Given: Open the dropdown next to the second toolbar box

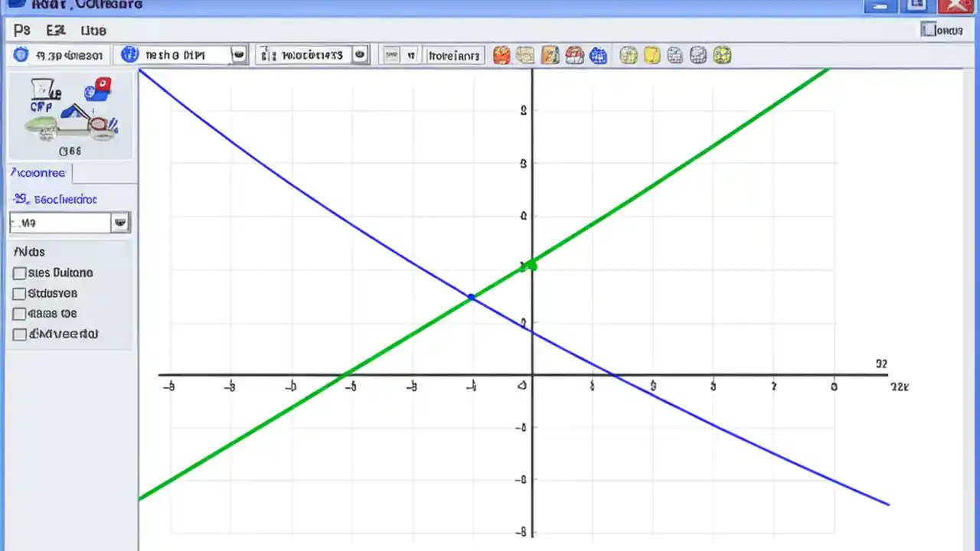Looking at the screenshot, I should tap(238, 54).
